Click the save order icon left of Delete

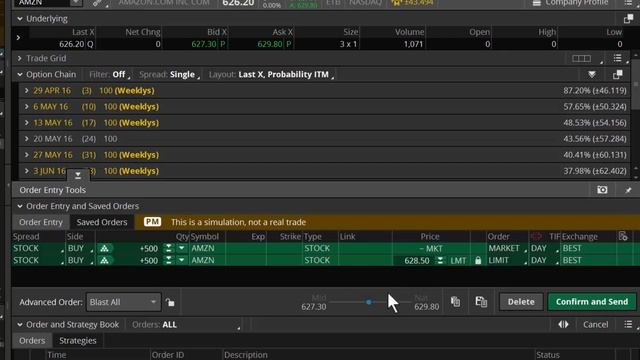(481, 302)
